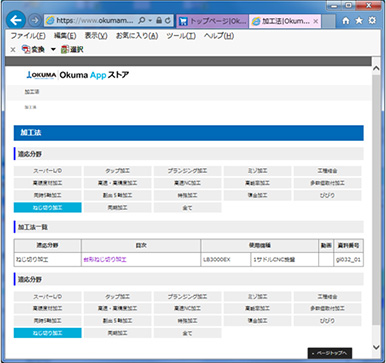Click the scrollbar down arrow
The image size is (386, 363).
tap(376, 348)
